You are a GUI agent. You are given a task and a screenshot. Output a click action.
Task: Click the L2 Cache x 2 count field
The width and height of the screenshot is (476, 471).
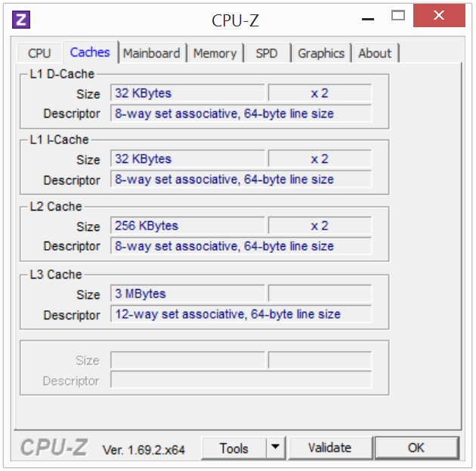pos(320,226)
